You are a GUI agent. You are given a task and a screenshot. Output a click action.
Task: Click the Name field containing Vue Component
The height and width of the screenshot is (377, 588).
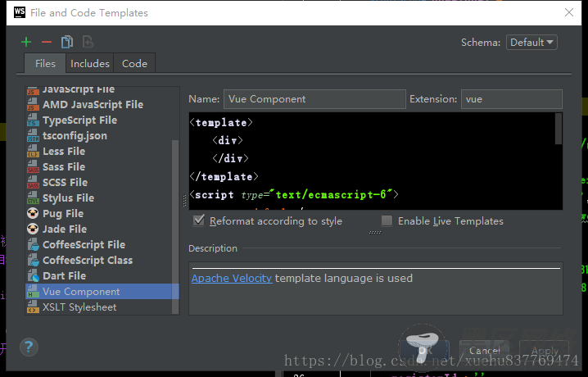[314, 99]
